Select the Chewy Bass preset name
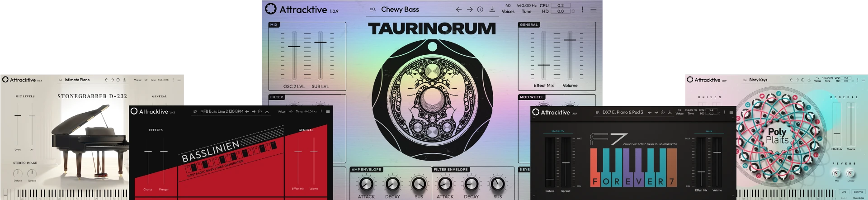This screenshot has height=200, width=868. pos(400,10)
